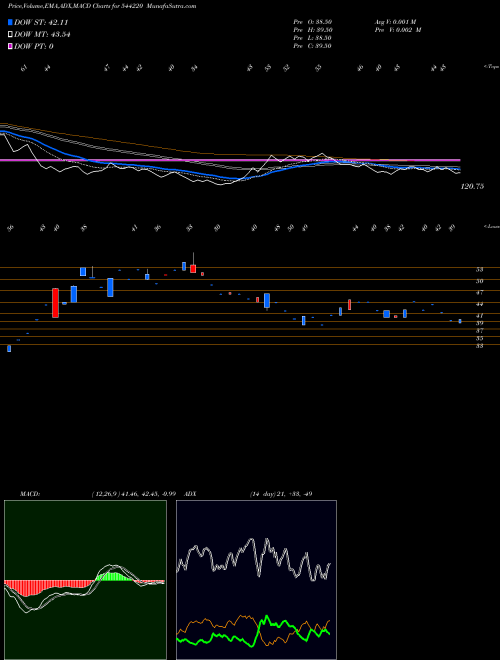Click the 44 price axis label
The height and width of the screenshot is (660, 500).
click(479, 304)
